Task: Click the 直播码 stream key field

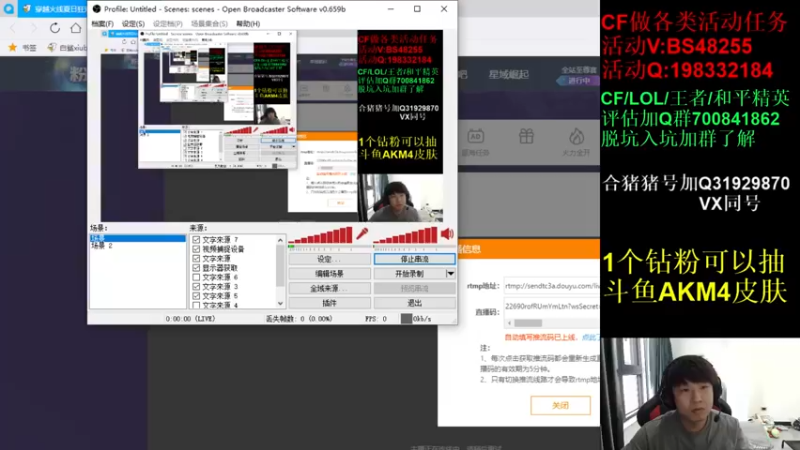Action: pos(552,306)
